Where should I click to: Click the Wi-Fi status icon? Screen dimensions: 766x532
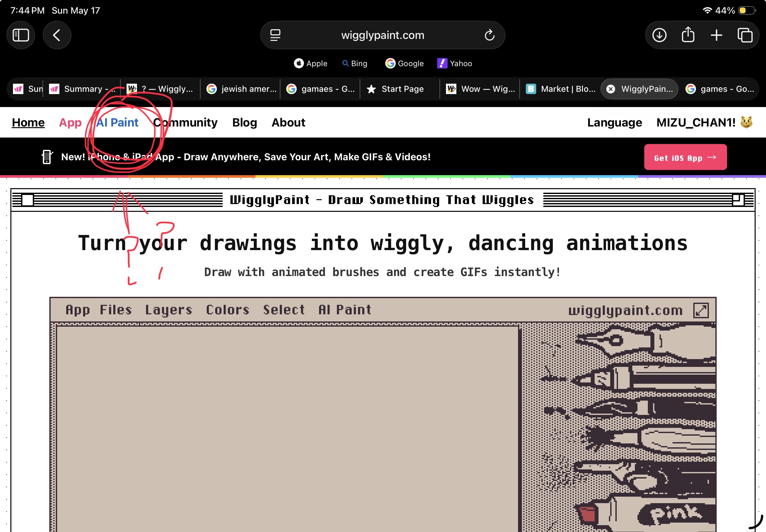pos(707,10)
